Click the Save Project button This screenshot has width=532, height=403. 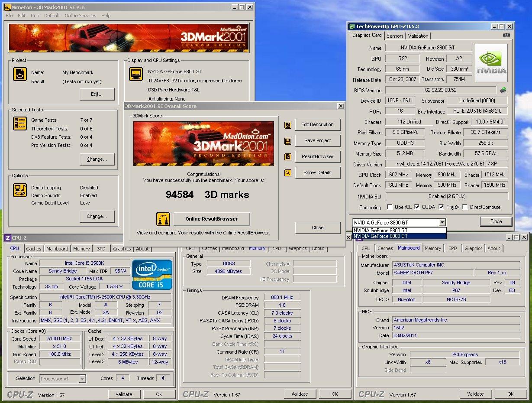[x=318, y=140]
